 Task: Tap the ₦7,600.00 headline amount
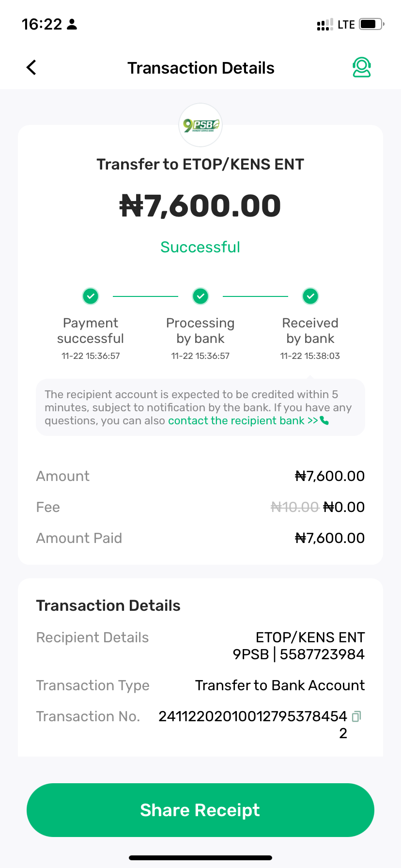pos(200,205)
